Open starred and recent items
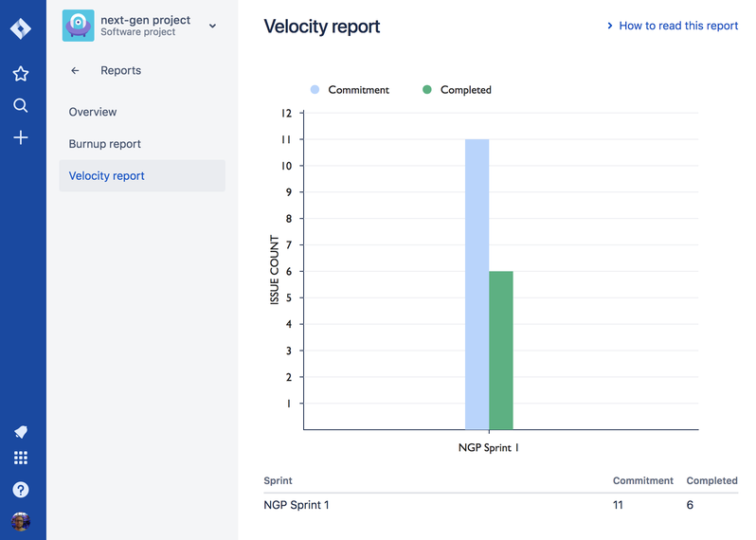 tap(20, 74)
